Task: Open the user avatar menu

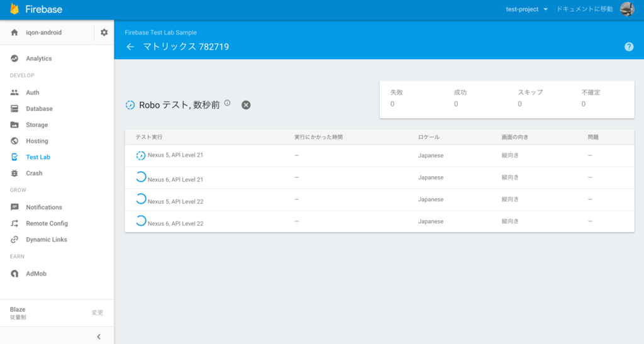Action: coord(627,9)
